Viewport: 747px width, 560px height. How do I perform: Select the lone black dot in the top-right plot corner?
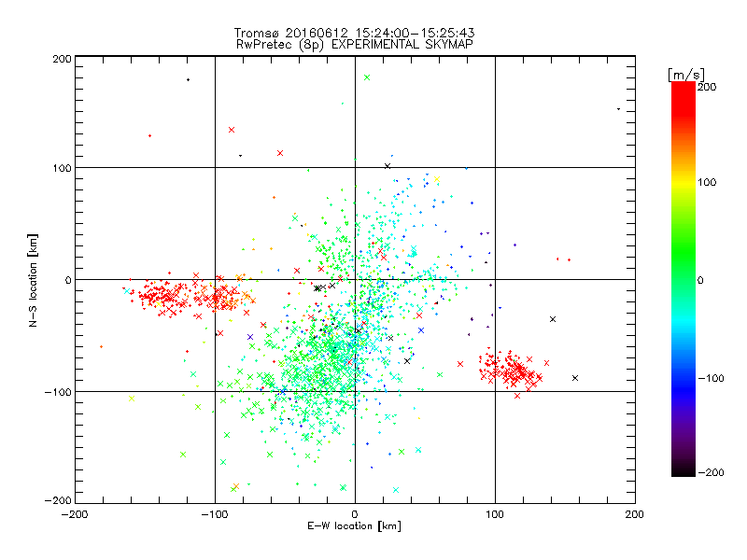[x=619, y=109]
